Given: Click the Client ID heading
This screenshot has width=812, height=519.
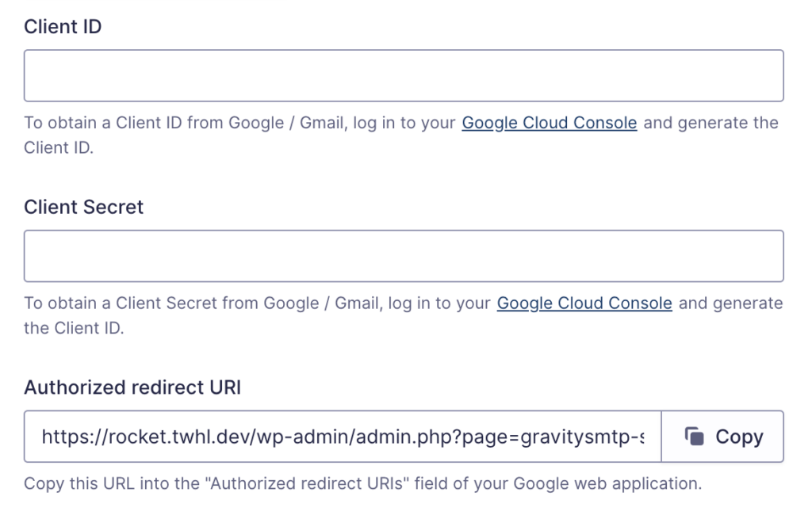Looking at the screenshot, I should pos(63,26).
